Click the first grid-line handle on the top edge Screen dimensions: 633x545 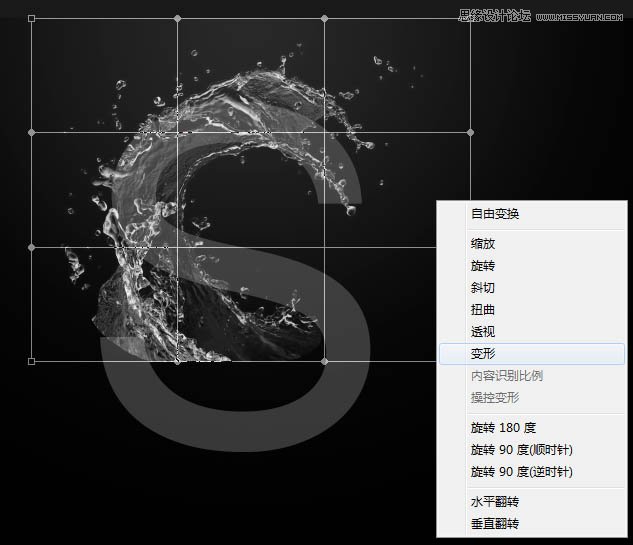[x=178, y=18]
